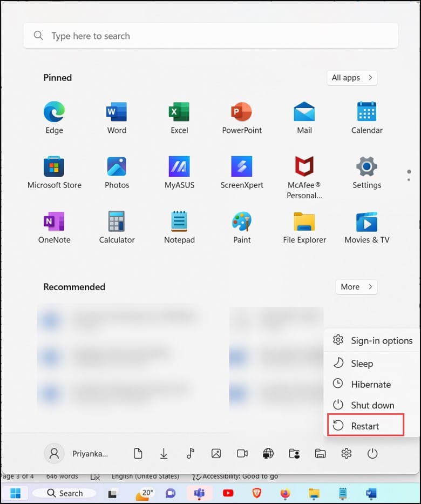Open the Photos app
Screen dimensions: 421x504
tap(117, 173)
